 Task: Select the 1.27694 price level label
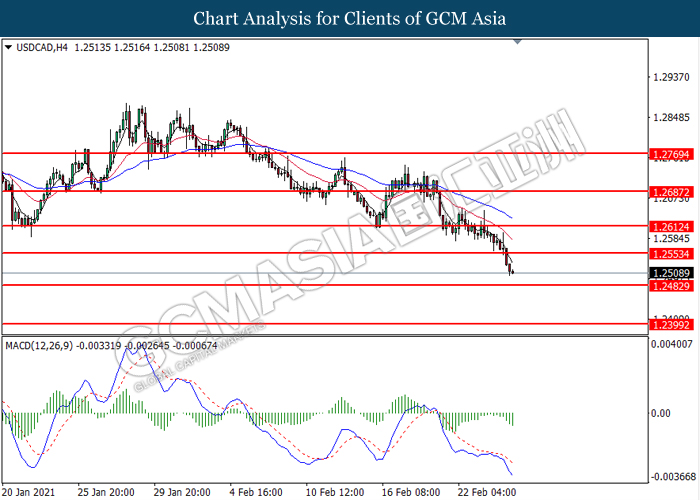(671, 154)
